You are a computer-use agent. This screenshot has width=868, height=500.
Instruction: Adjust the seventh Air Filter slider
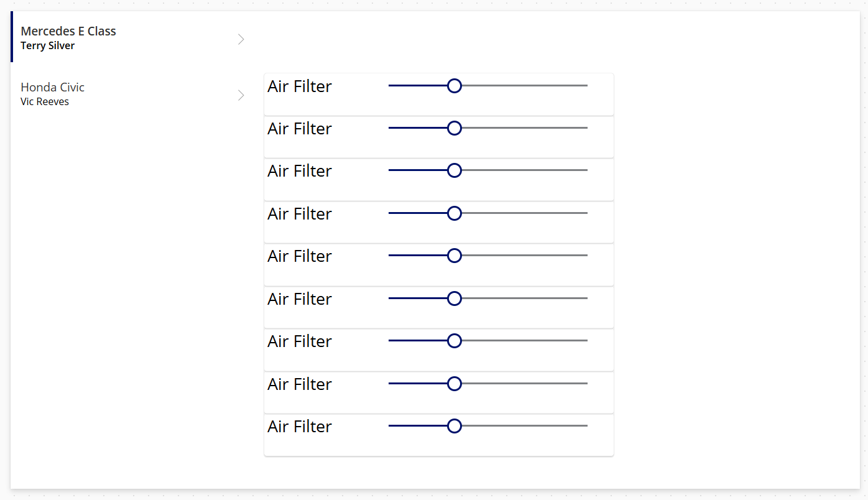tap(455, 340)
